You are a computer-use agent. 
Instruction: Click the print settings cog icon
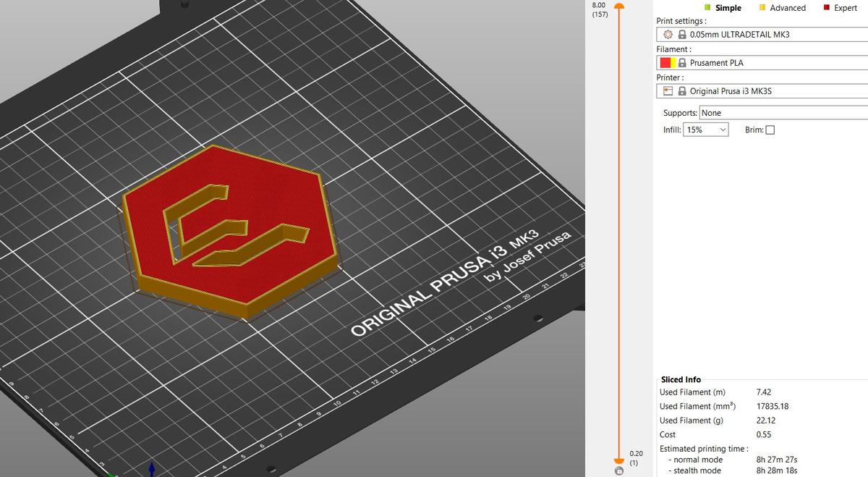point(668,35)
